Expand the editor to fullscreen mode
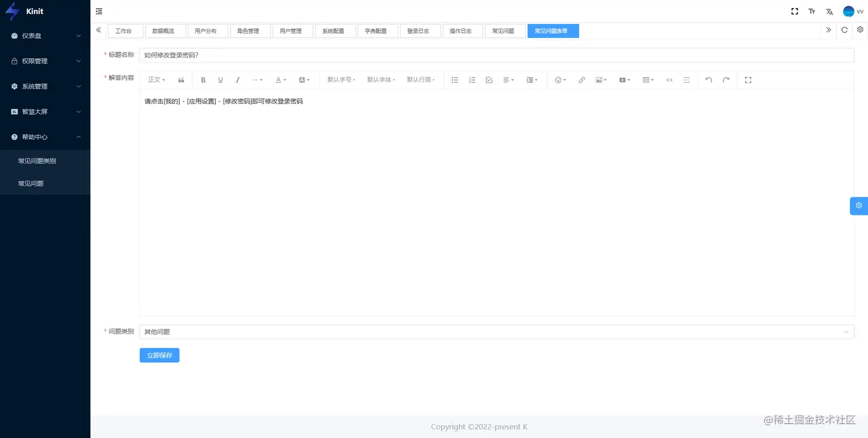 point(748,80)
